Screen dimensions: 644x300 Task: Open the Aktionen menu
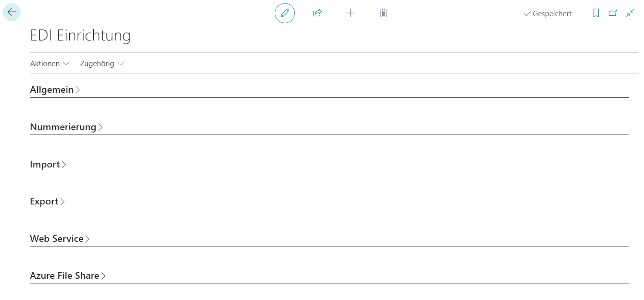[x=45, y=64]
